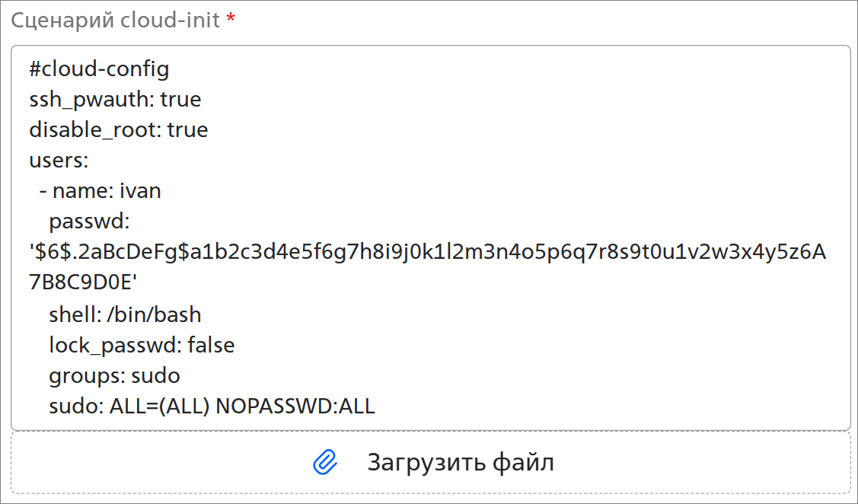Click the 'Загрузить файл' upload button text
Screen dimensions: 858x504
[x=460, y=462]
